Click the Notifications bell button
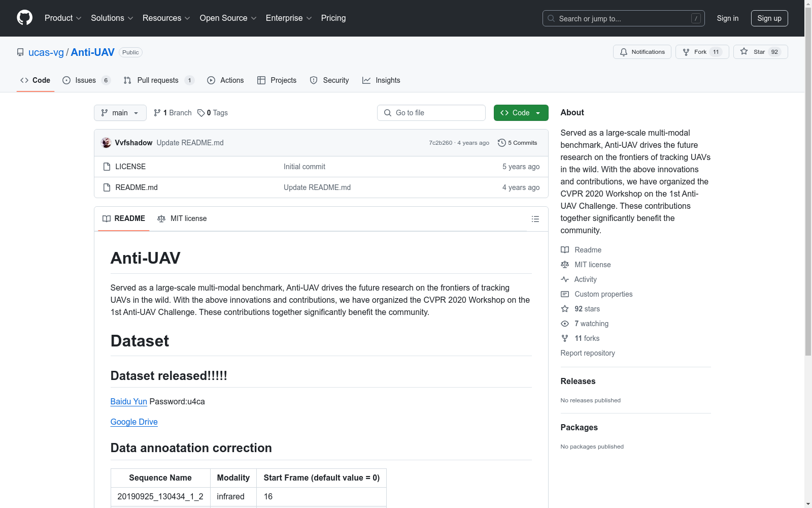This screenshot has width=812, height=508. click(x=642, y=52)
